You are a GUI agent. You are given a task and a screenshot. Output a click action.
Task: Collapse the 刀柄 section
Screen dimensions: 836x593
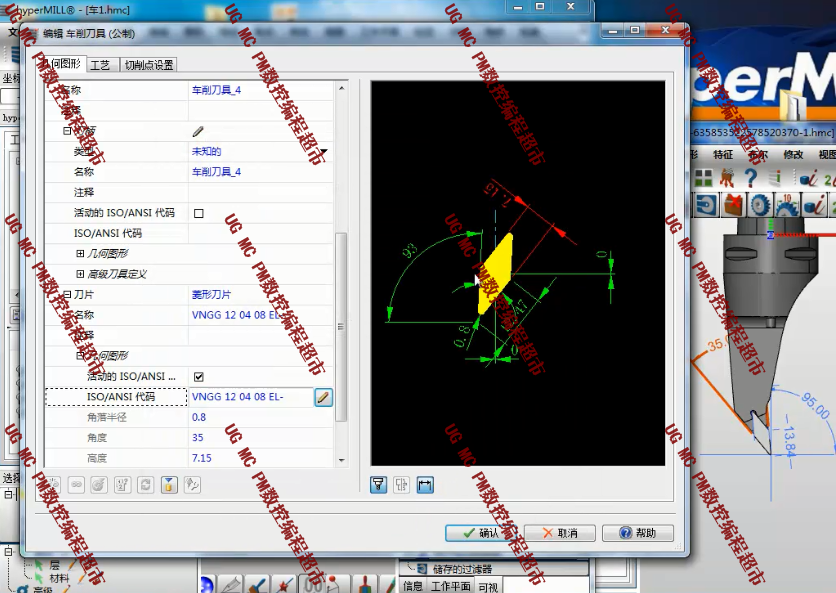pyautogui.click(x=67, y=131)
